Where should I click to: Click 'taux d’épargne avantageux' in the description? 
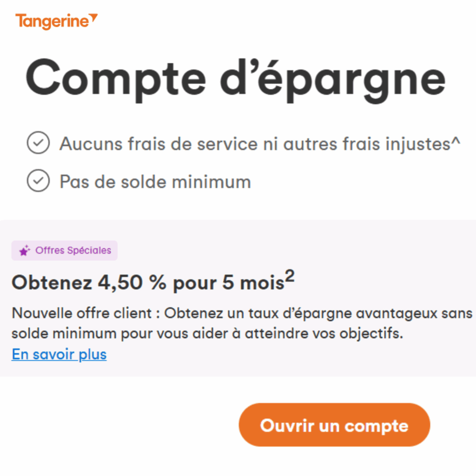(344, 314)
